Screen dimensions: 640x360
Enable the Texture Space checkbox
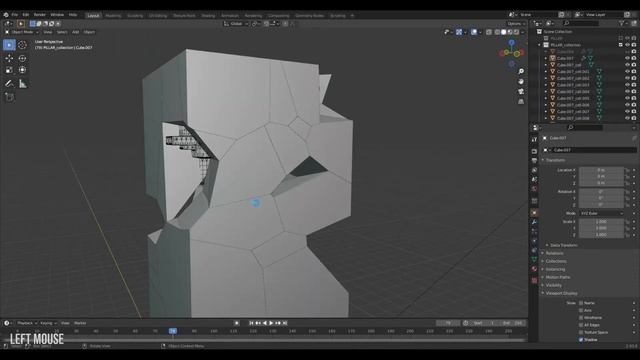pyautogui.click(x=581, y=333)
